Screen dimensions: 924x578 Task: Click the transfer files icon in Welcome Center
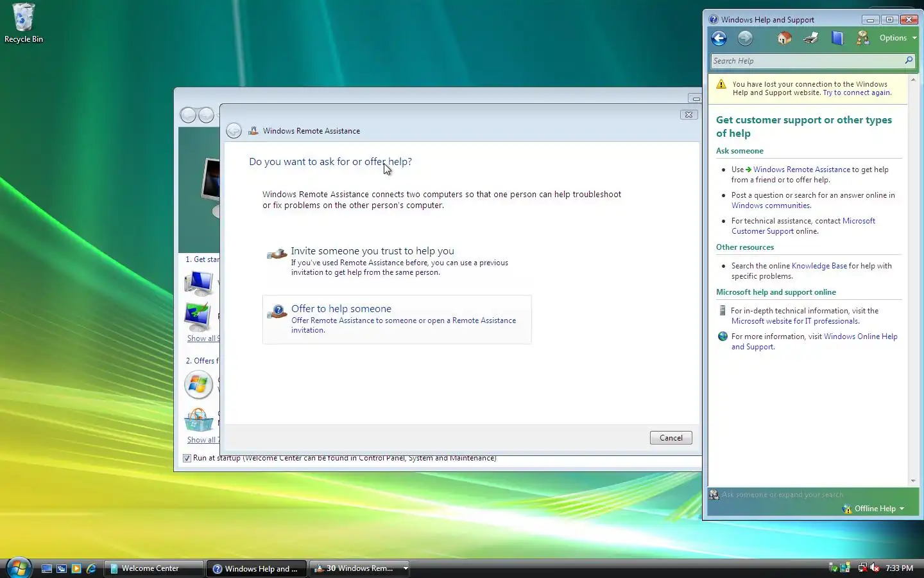pos(198,317)
